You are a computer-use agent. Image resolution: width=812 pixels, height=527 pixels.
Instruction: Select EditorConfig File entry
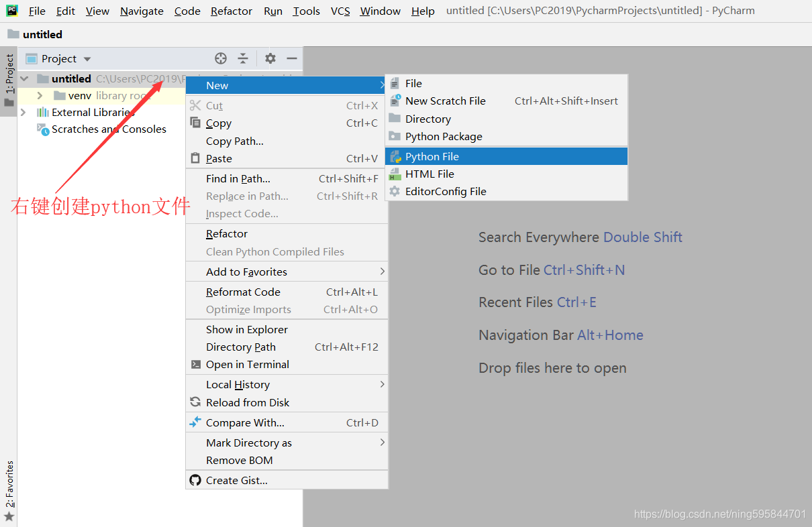click(x=506, y=191)
